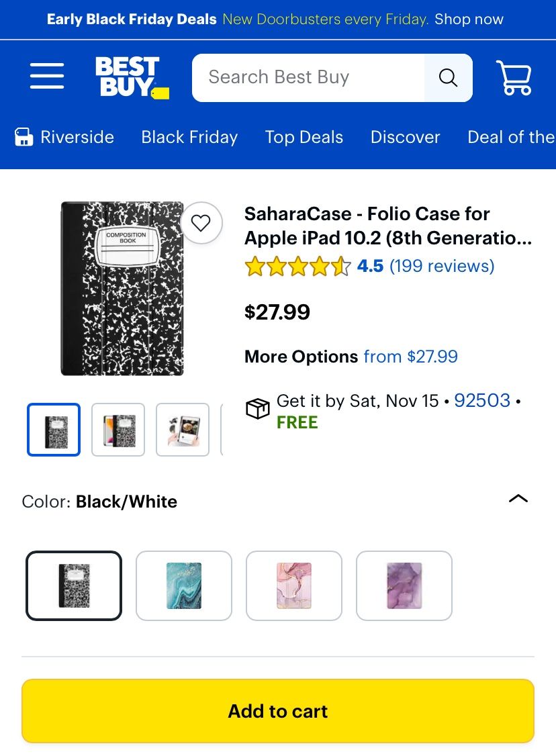The height and width of the screenshot is (756, 556).
Task: Click the search magnifier icon
Action: click(447, 77)
